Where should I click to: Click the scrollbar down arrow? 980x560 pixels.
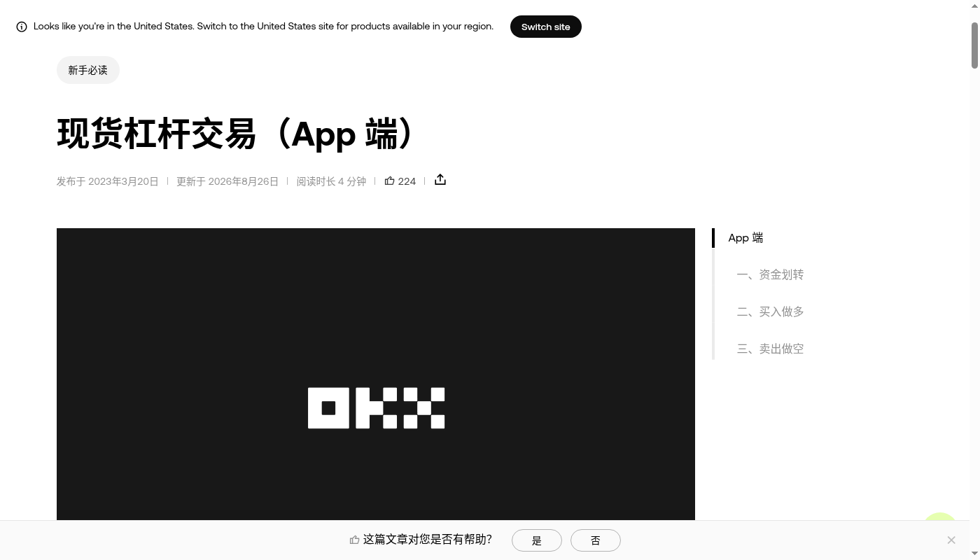pyautogui.click(x=974, y=554)
